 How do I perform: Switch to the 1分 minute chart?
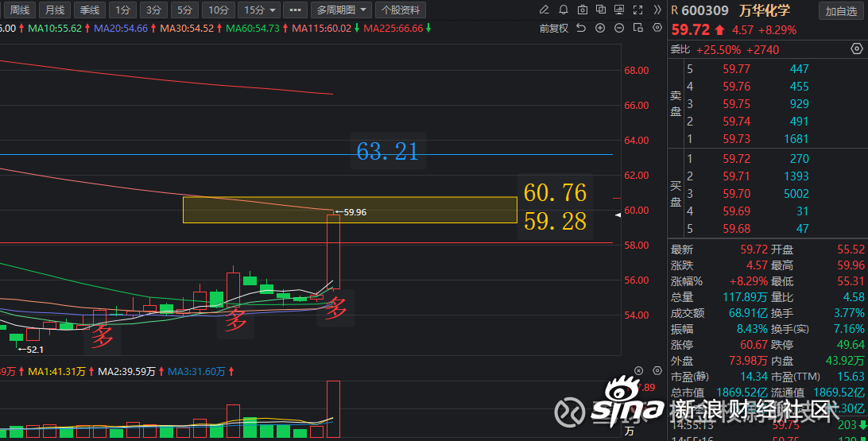coord(122,10)
